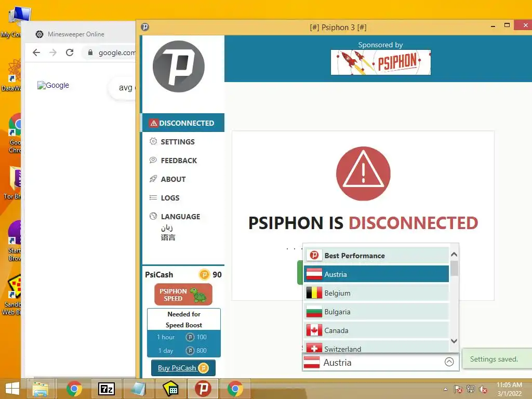Click Chrome's back arrow button
The height and width of the screenshot is (399, 532).
pyautogui.click(x=36, y=52)
